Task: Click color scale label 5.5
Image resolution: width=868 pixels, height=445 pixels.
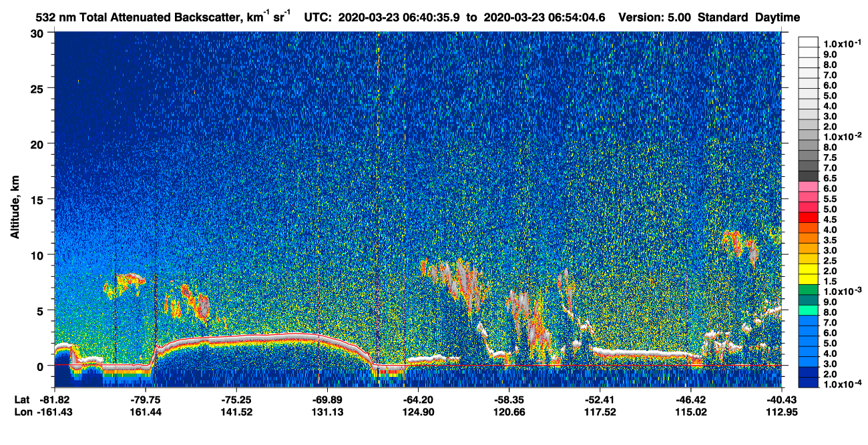Action: [x=830, y=199]
